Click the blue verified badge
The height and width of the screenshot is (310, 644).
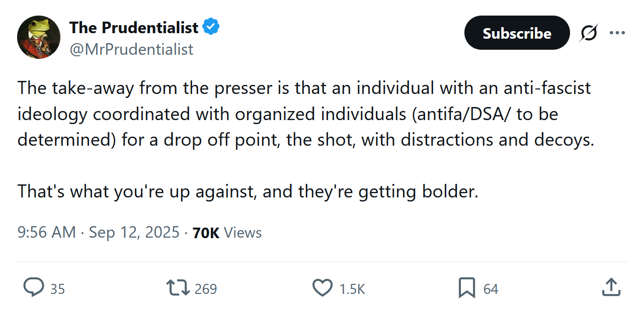pos(211,27)
